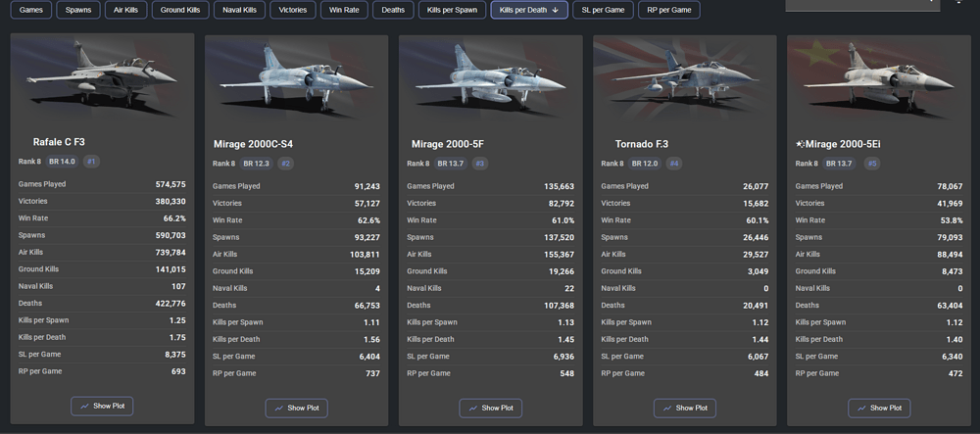This screenshot has width=980, height=434.
Task: Click Rank 8 label on Tornado F.3 card
Action: click(x=612, y=164)
